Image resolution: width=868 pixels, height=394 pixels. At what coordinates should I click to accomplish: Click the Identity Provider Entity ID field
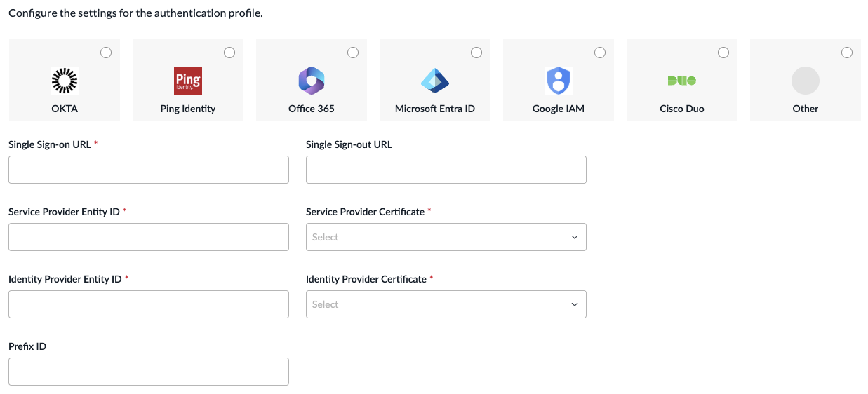coord(149,304)
